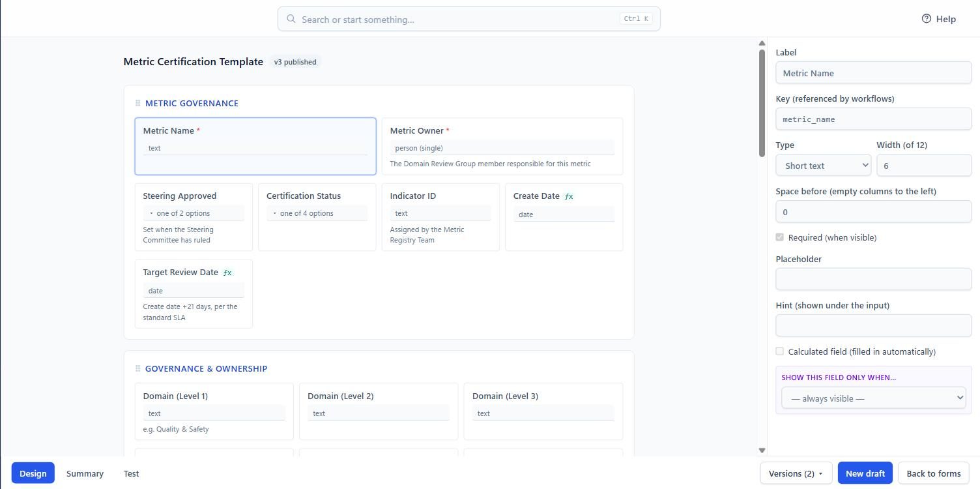Click the scrollbar down arrow
This screenshot has width=980, height=489.
762,451
